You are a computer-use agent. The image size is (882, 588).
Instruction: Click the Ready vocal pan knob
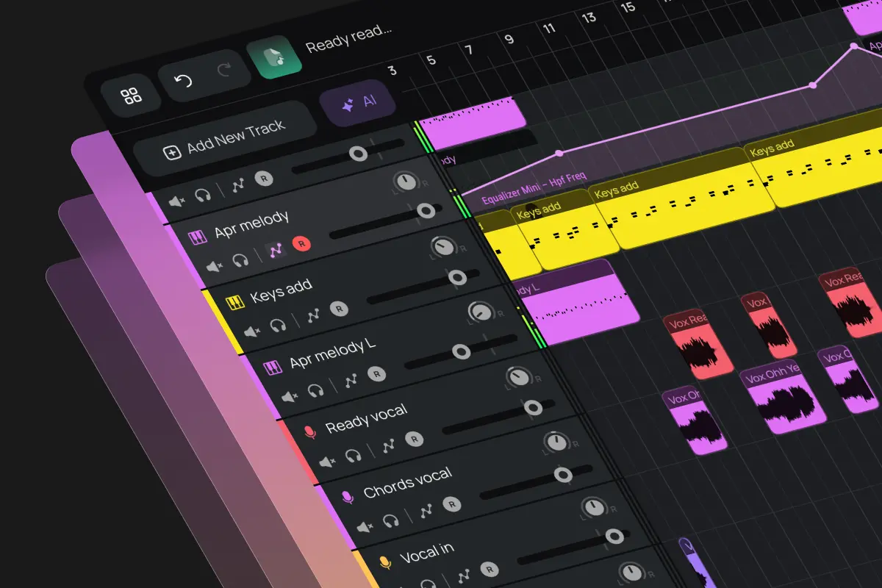click(x=519, y=377)
